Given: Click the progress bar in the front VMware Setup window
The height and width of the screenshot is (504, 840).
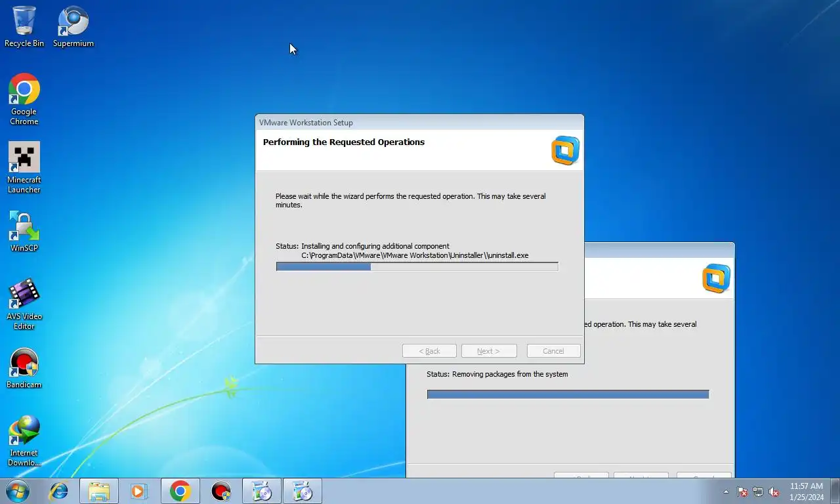Looking at the screenshot, I should pyautogui.click(x=417, y=266).
